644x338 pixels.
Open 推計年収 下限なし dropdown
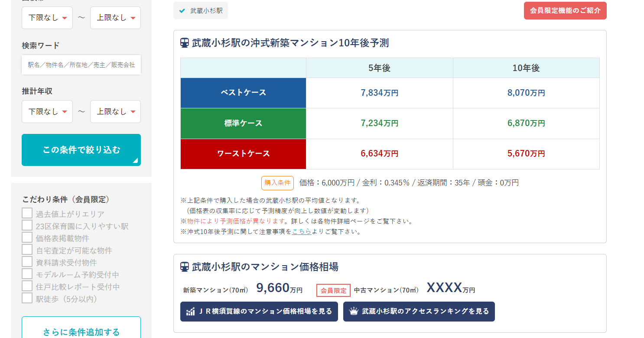click(47, 111)
